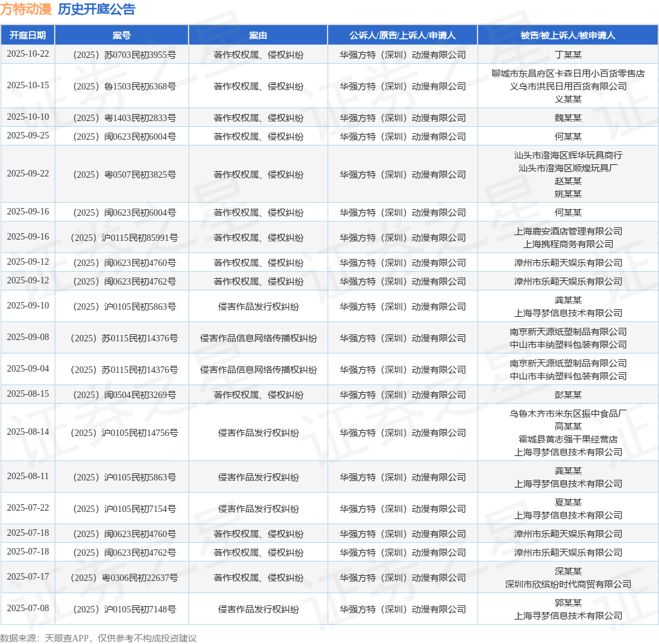
Task: Click the date 2025-09-22
Action: [x=28, y=174]
